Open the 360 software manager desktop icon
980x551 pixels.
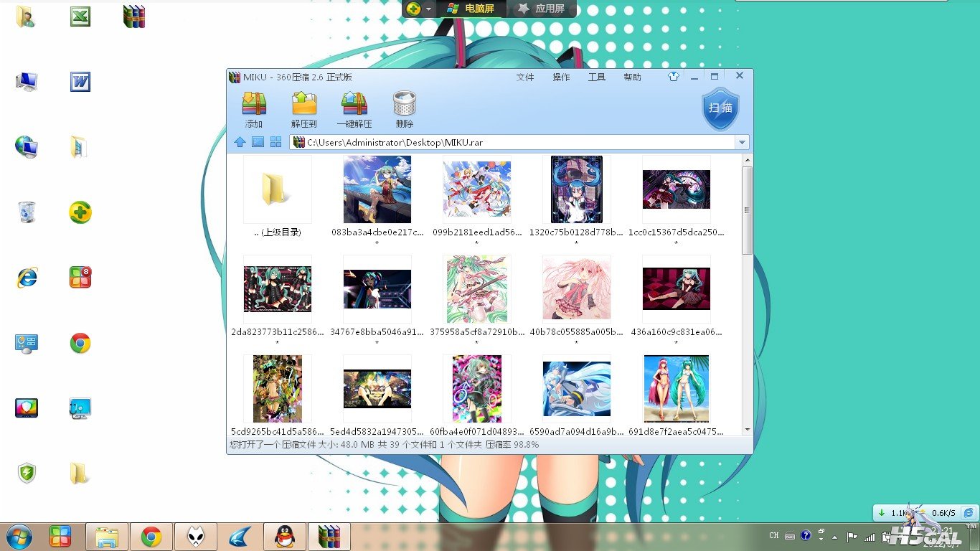coord(80,278)
